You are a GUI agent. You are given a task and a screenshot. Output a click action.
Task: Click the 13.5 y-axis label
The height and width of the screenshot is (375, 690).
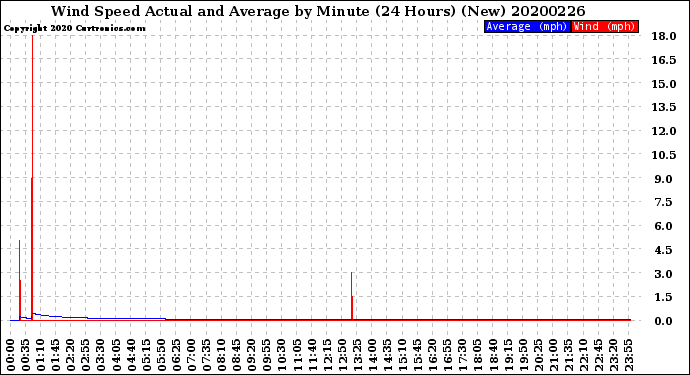coord(664,107)
